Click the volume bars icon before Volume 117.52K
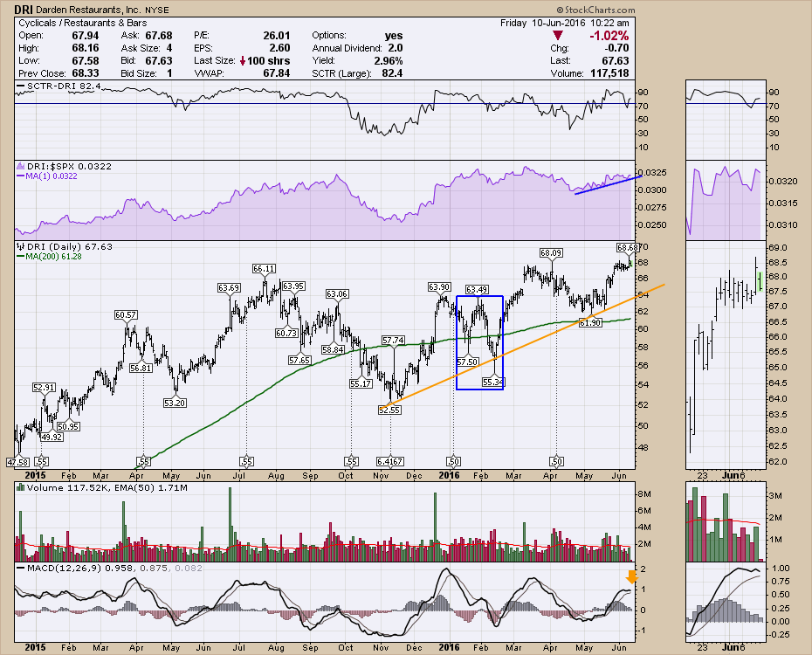 click(x=21, y=487)
